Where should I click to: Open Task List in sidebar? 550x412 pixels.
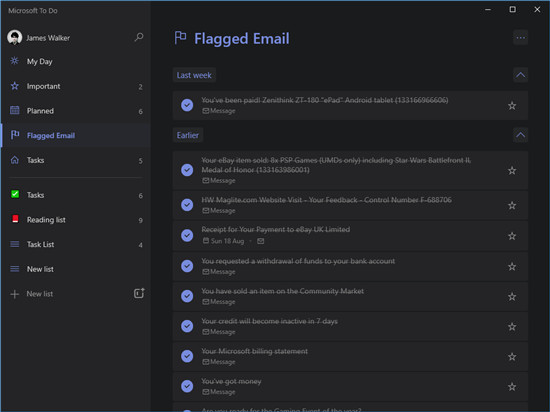pos(76,244)
